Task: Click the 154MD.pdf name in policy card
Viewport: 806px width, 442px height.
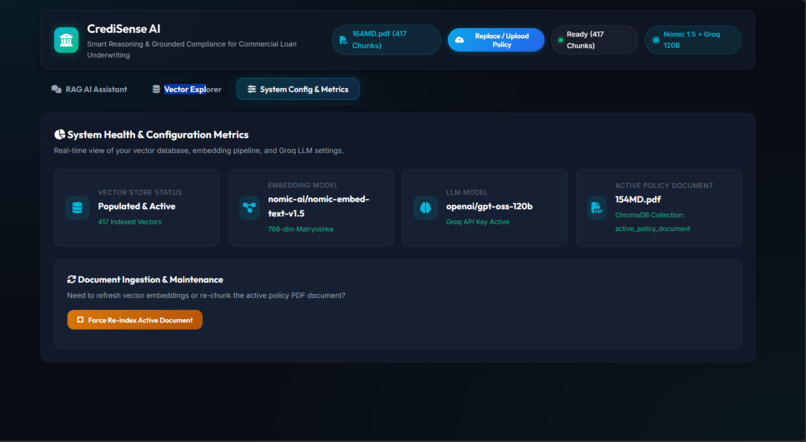Action: tap(638, 199)
